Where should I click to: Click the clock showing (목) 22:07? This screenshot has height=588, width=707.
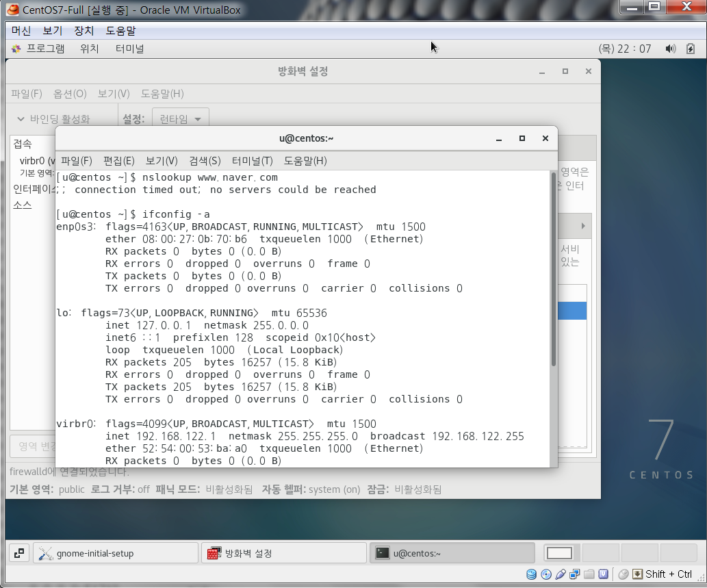tap(624, 49)
